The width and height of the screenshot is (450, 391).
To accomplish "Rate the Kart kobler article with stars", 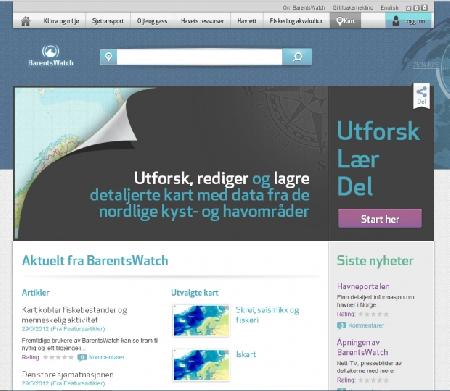I will pos(58,357).
